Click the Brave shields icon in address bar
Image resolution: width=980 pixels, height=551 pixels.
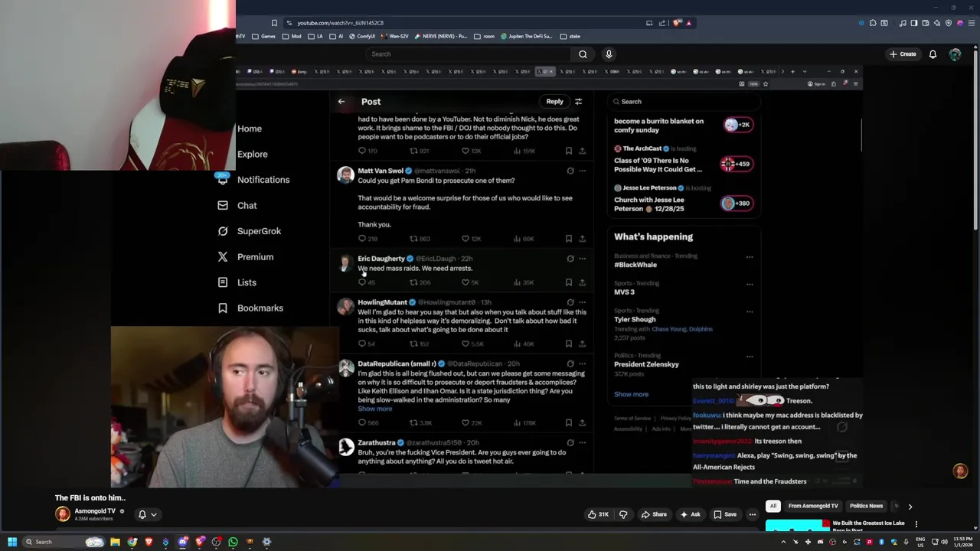[677, 23]
